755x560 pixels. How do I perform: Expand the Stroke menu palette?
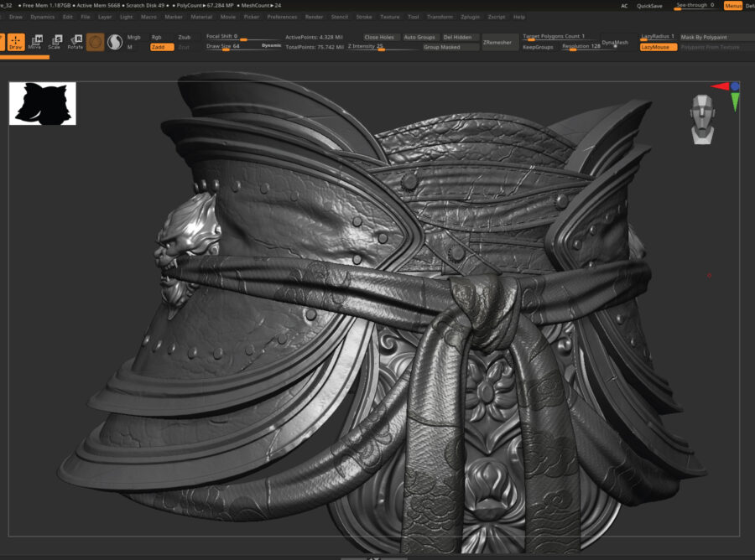[363, 17]
